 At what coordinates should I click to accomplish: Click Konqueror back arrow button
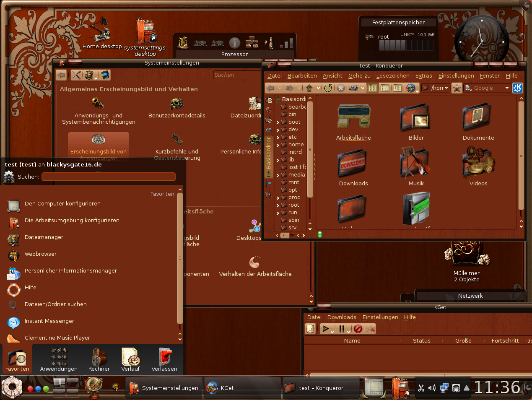tap(271, 88)
